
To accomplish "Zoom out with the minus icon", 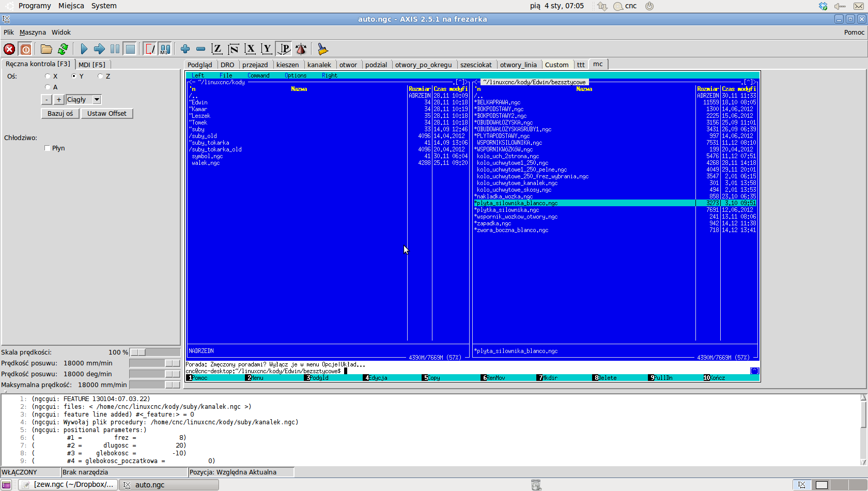I will pyautogui.click(x=200, y=49).
